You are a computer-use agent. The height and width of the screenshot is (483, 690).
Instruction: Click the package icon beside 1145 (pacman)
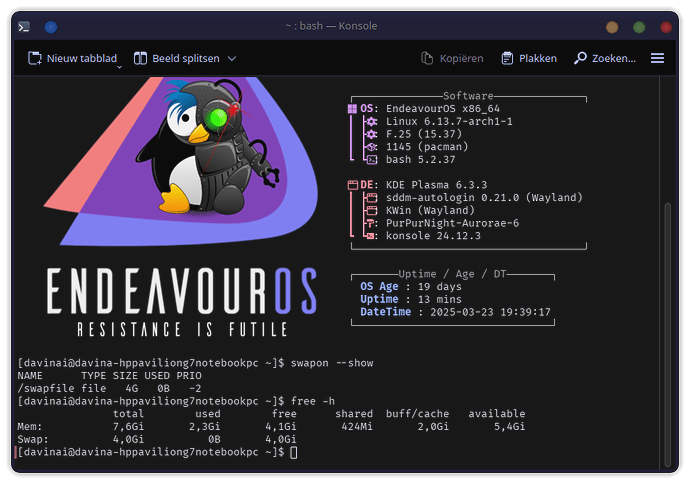(x=372, y=147)
